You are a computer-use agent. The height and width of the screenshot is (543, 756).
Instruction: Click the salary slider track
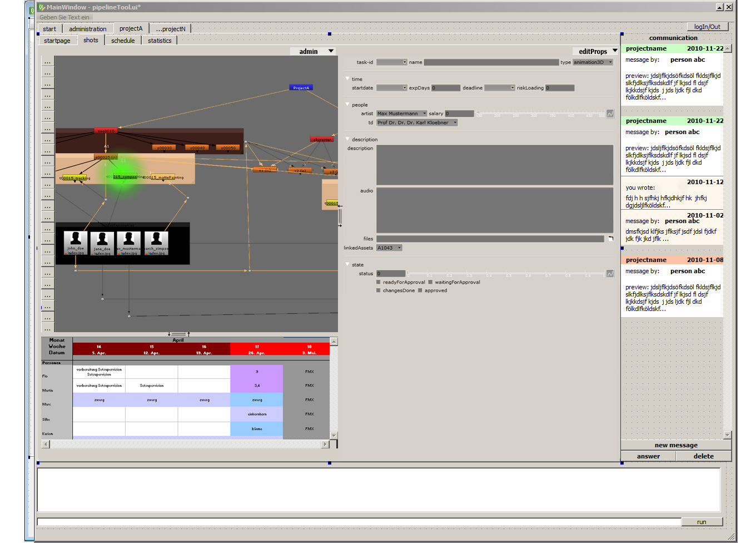540,113
